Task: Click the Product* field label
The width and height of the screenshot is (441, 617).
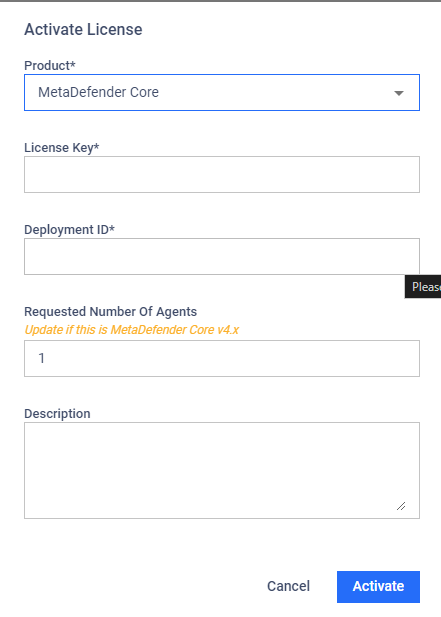Action: coord(50,65)
